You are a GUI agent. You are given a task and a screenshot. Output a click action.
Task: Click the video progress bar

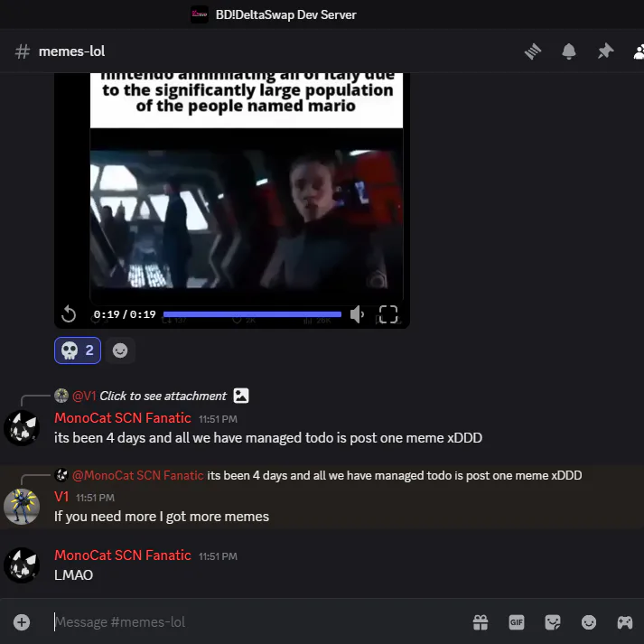tap(252, 314)
